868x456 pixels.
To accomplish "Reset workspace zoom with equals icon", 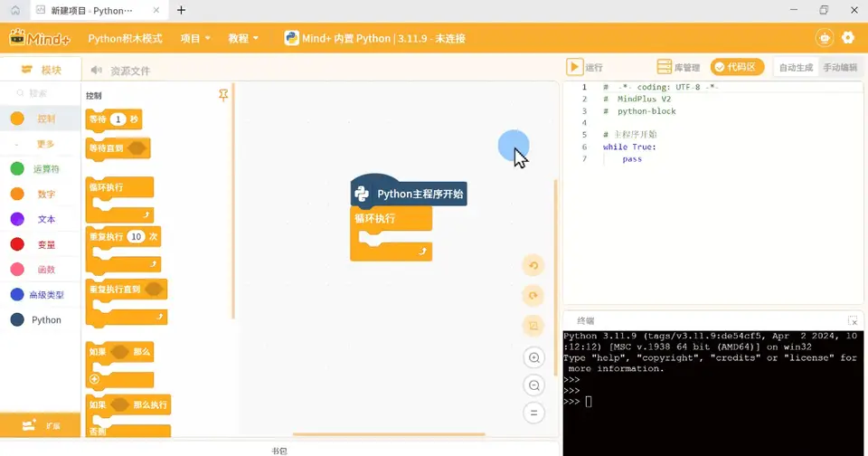I will point(533,413).
